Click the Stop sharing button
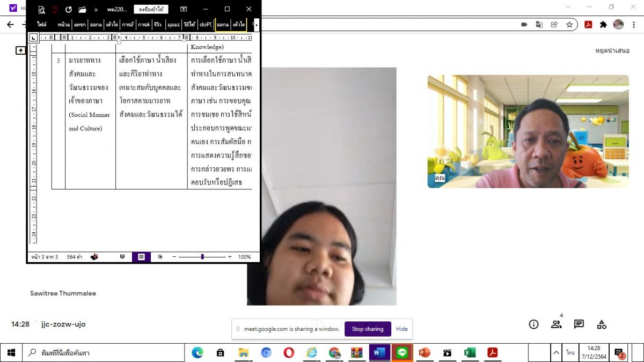The height and width of the screenshot is (362, 644). tap(367, 329)
